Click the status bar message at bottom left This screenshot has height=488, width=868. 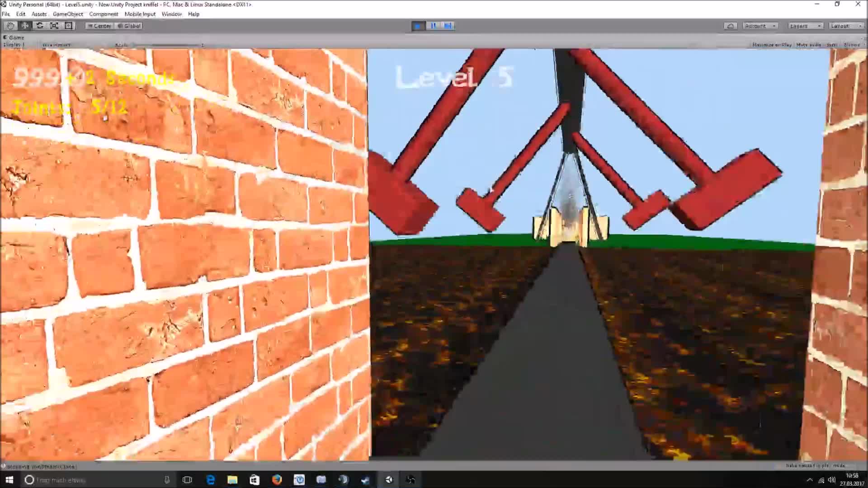coord(41,467)
